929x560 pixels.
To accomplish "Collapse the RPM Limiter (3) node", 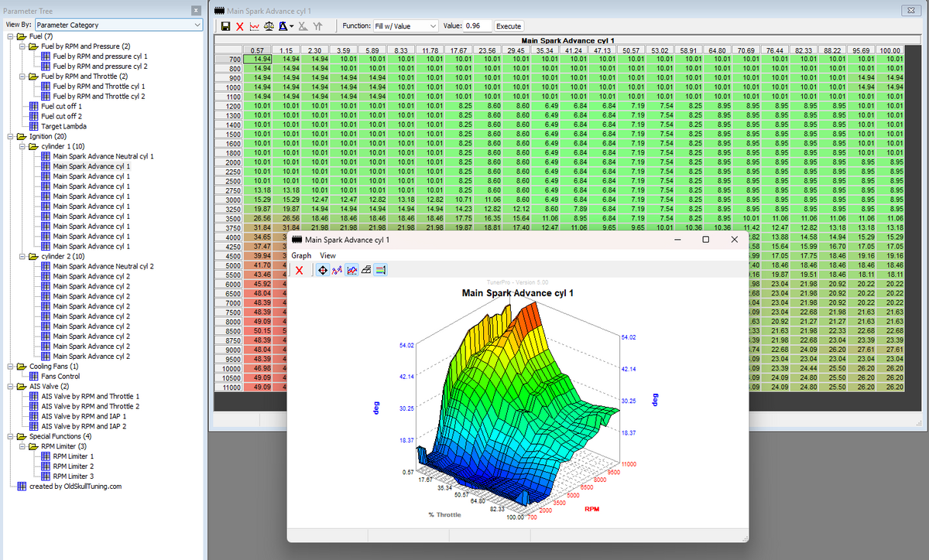I will pos(22,446).
